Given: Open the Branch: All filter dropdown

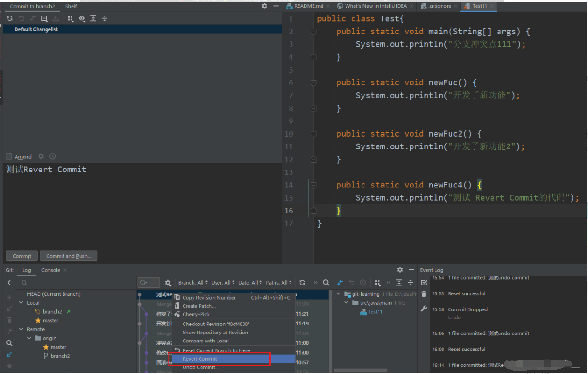Looking at the screenshot, I should point(192,282).
